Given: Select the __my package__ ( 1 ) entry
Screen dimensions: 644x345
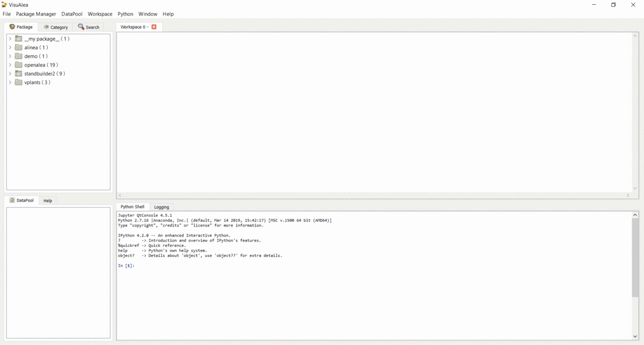Looking at the screenshot, I should coord(47,39).
